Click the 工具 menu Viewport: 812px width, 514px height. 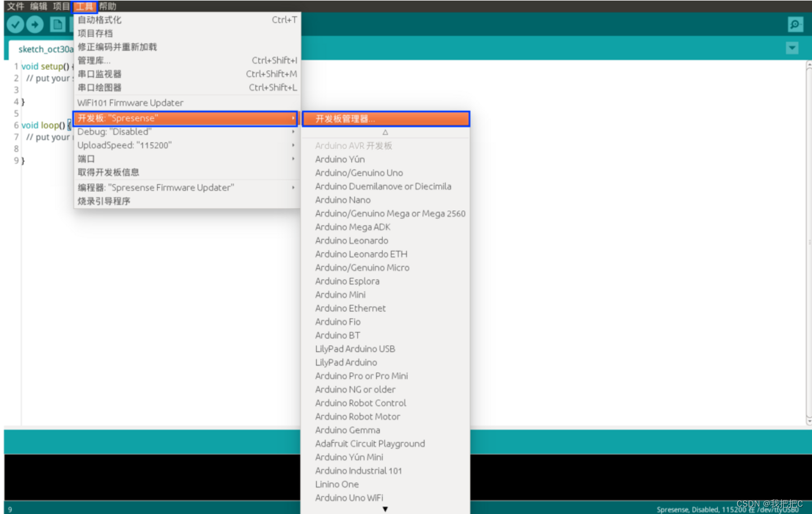[85, 6]
